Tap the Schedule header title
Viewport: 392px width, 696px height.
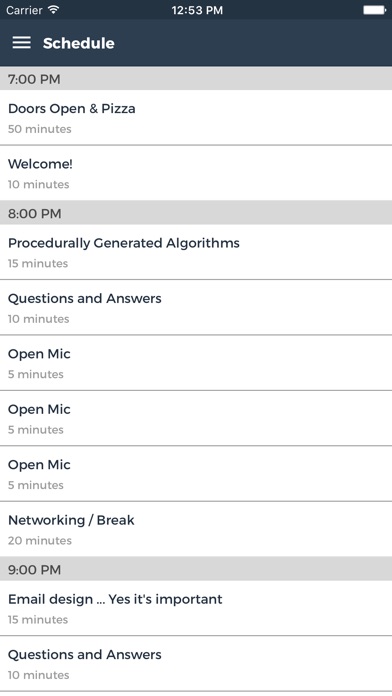[79, 43]
